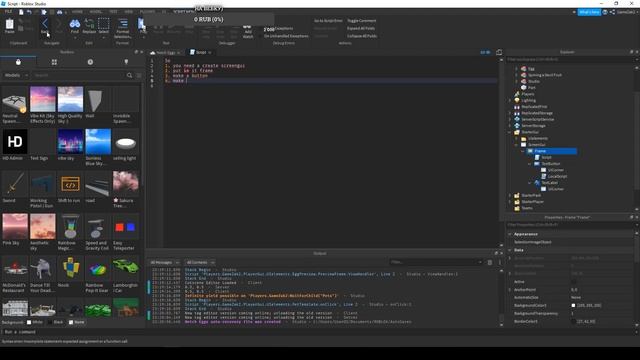Switch to the Hatch Eggs place tab
The height and width of the screenshot is (360, 640).
pos(165,52)
